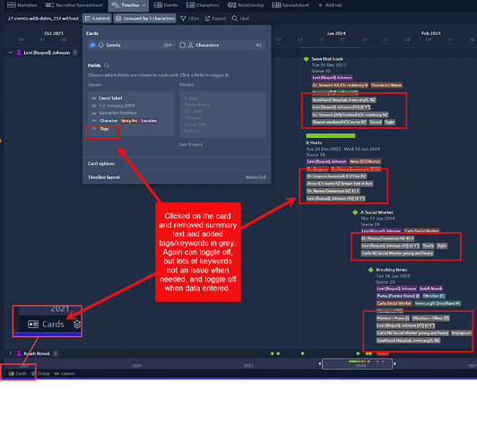The image size is (477, 448).
Task: Open the Relationship tab
Action: [x=246, y=5]
